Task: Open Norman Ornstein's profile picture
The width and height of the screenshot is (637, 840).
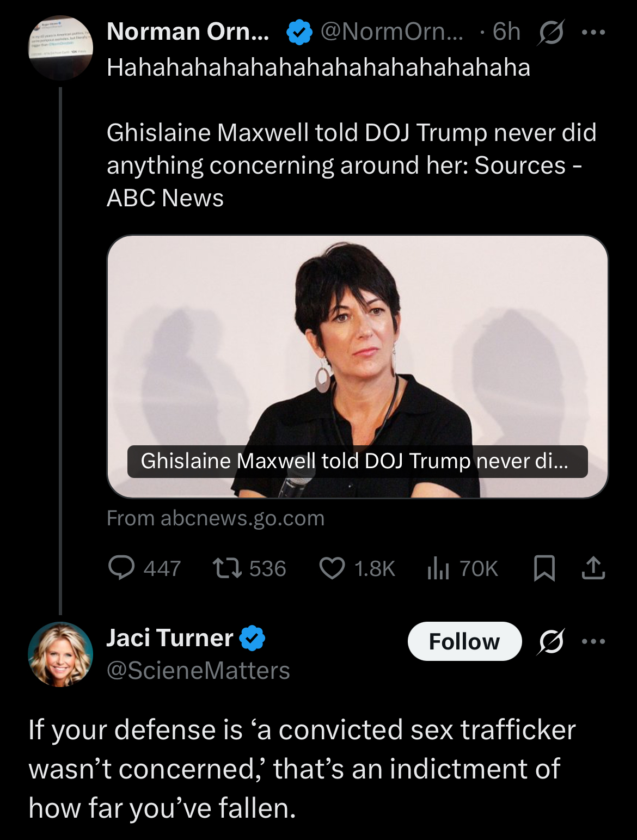Action: (60, 48)
